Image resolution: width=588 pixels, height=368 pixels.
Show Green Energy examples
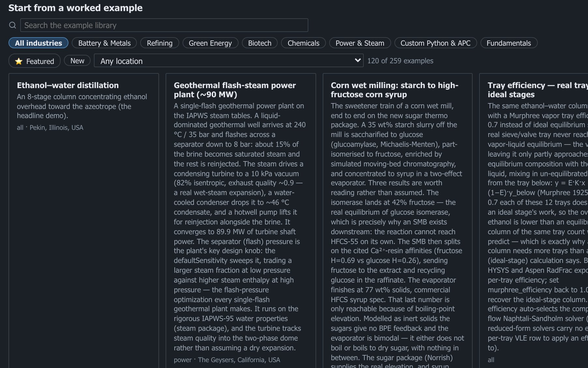[x=210, y=43]
